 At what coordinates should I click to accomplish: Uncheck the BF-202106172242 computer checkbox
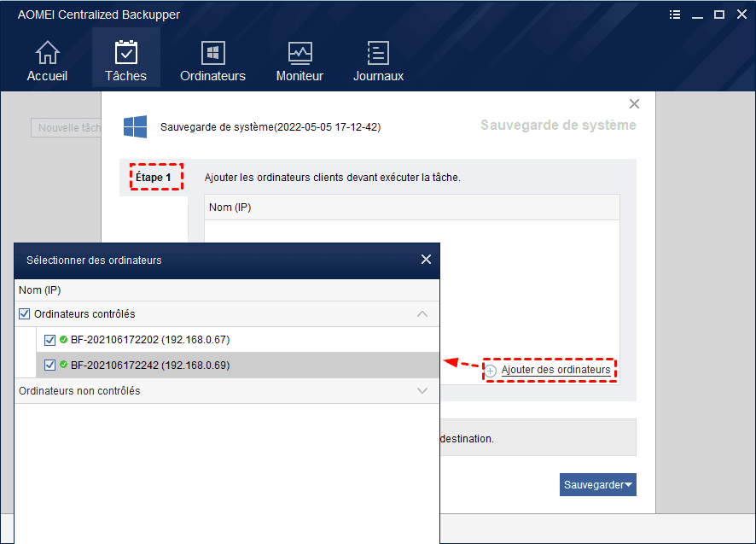tap(49, 365)
